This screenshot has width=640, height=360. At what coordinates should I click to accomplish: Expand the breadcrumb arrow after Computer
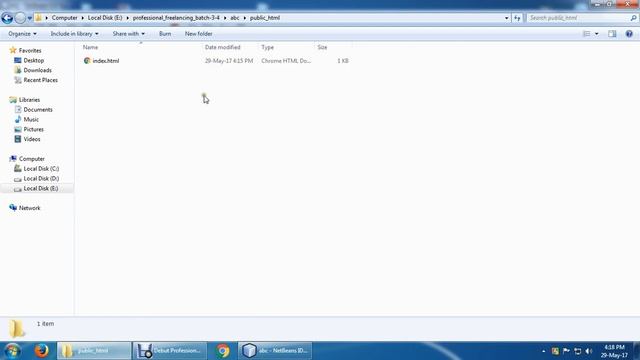(82, 18)
